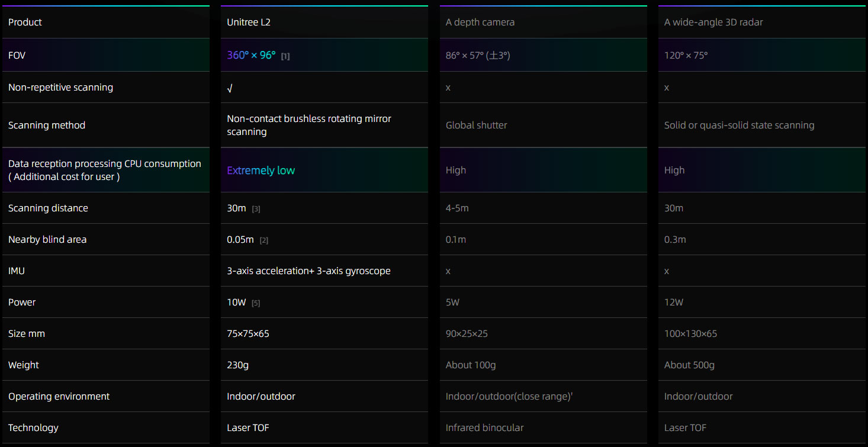
Task: Click the 'Operating environment' row label
Action: 59,396
